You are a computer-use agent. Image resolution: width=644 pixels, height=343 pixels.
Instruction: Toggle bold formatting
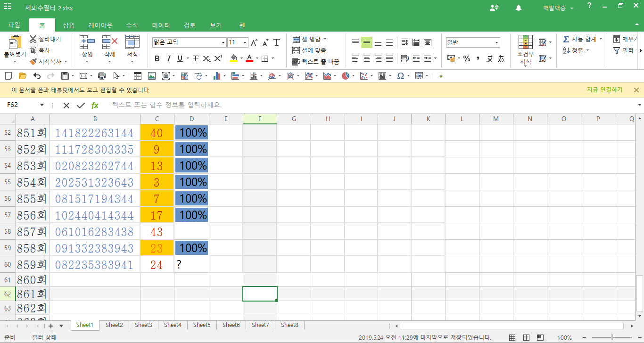click(x=157, y=58)
